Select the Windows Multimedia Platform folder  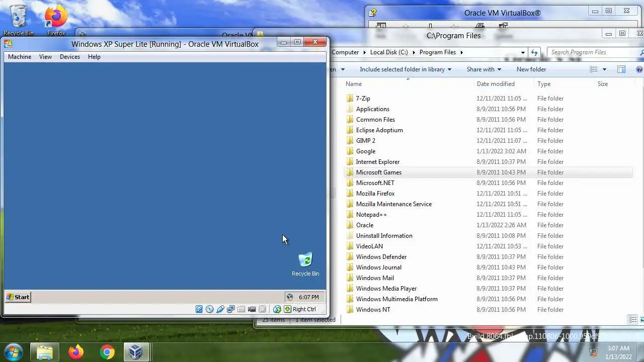(x=396, y=299)
